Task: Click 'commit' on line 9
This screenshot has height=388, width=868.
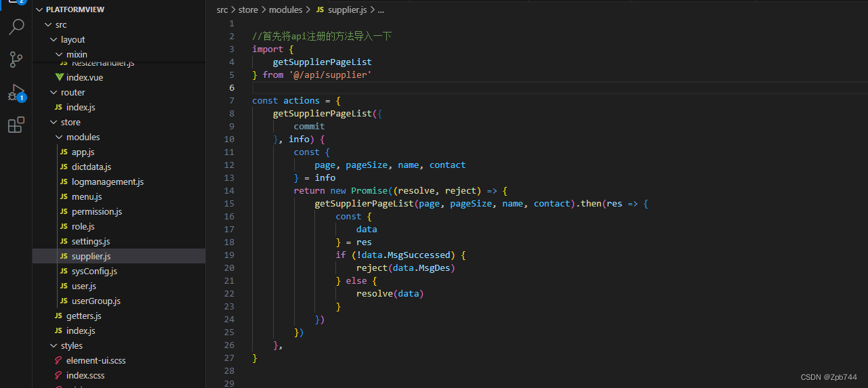Action: (x=309, y=126)
